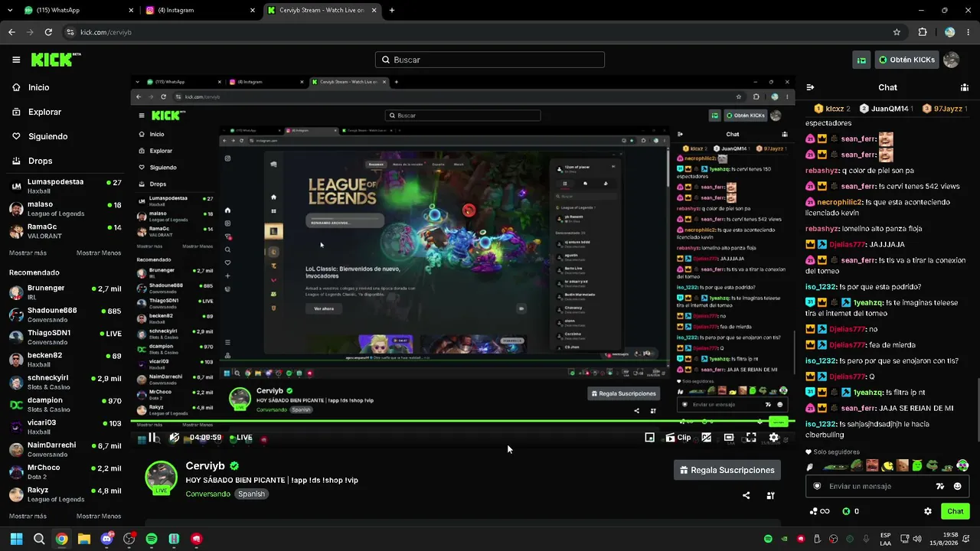Click the Regala Suscripciones button

click(x=727, y=470)
